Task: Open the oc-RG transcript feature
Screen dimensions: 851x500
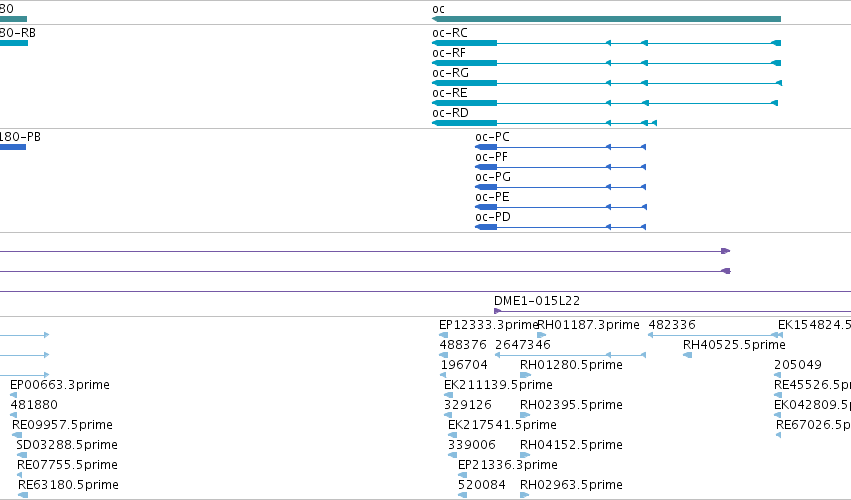Action: (607, 83)
